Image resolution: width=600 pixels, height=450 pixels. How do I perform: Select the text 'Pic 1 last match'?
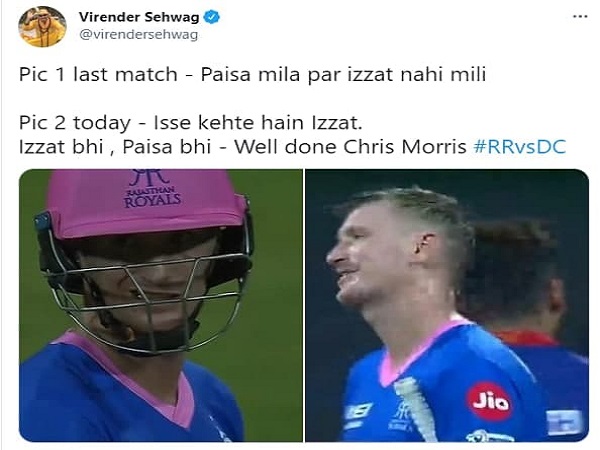(x=98, y=74)
